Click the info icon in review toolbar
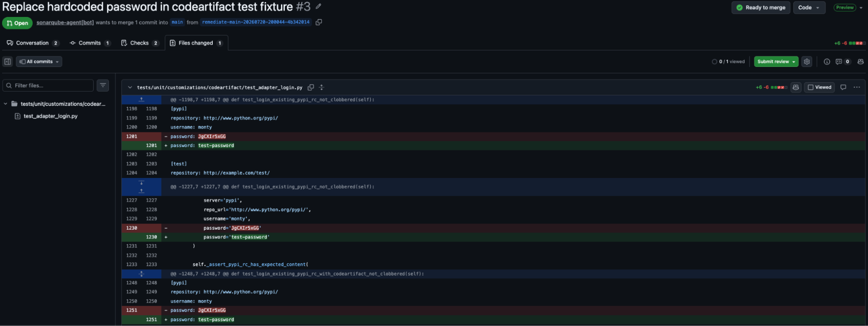868x326 pixels. click(827, 62)
